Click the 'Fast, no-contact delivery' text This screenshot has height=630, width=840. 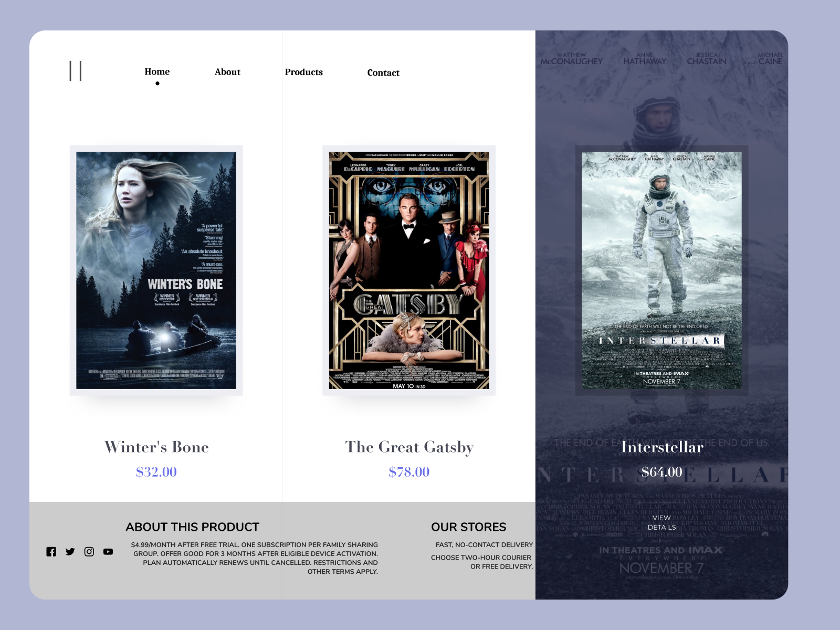[484, 545]
